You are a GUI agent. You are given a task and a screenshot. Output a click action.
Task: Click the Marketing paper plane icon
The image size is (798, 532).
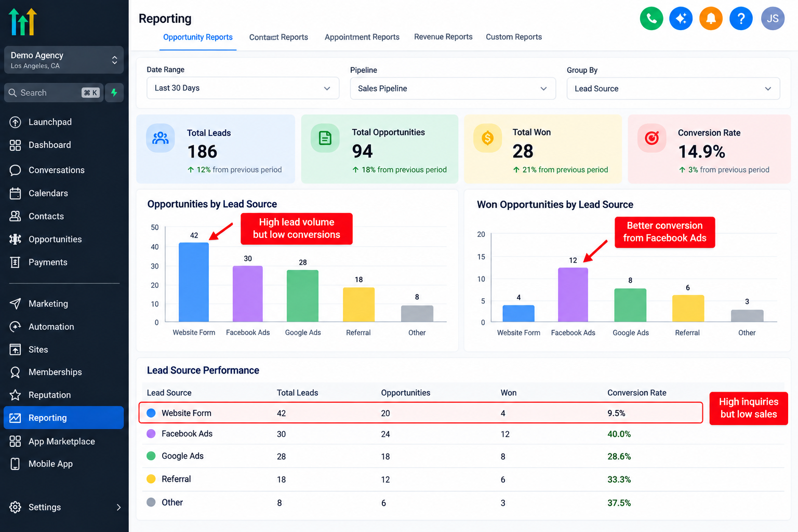click(x=16, y=303)
